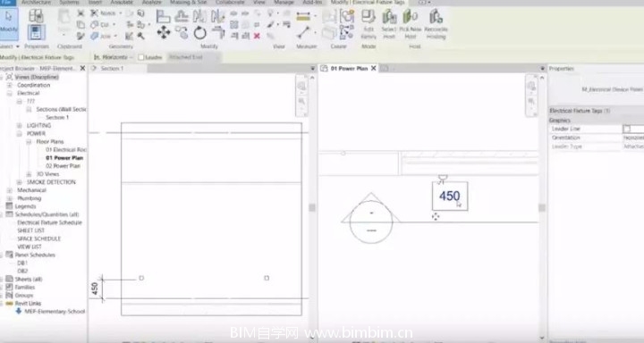Expand the Mechanical node
The height and width of the screenshot is (343, 644).
(10, 190)
